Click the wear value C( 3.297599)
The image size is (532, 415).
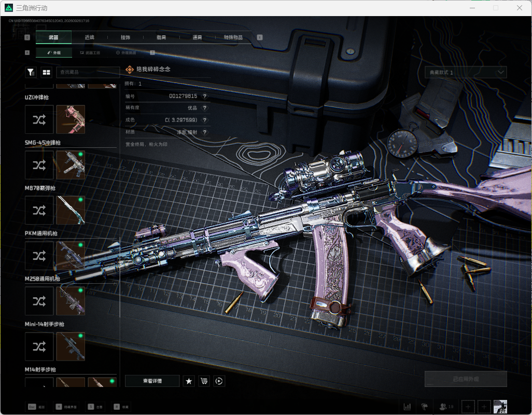[181, 120]
